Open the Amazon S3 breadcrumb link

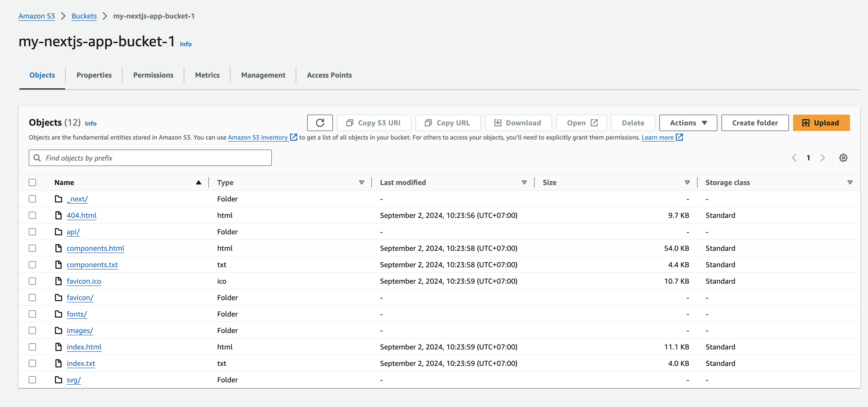click(x=37, y=16)
